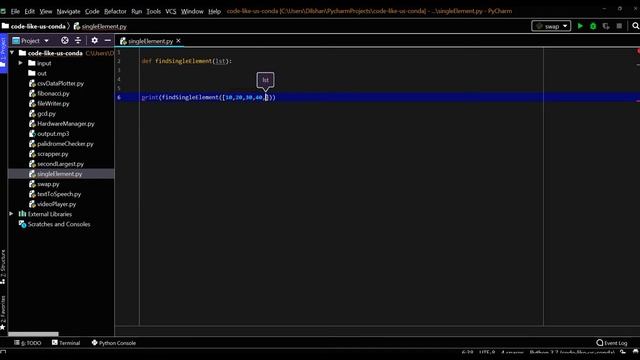The width and height of the screenshot is (640, 360).
Task: Hide the Project panel with minus icon
Action: pos(107,40)
